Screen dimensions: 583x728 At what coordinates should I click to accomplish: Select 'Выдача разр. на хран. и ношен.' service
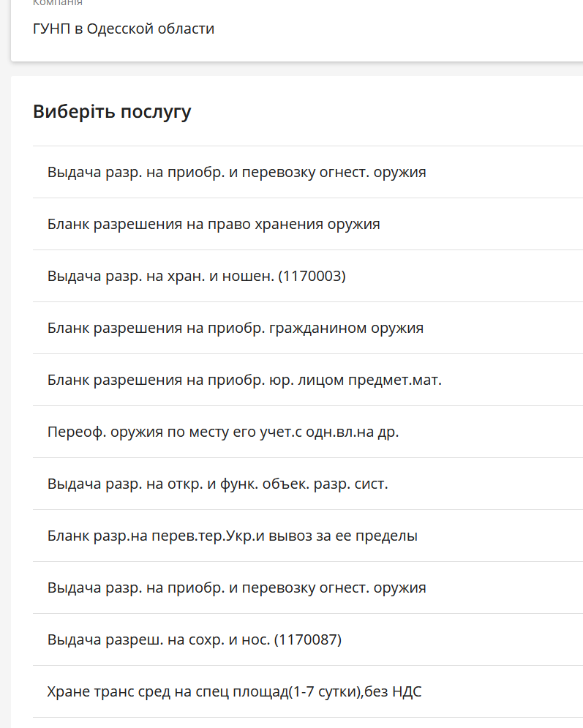tap(196, 277)
